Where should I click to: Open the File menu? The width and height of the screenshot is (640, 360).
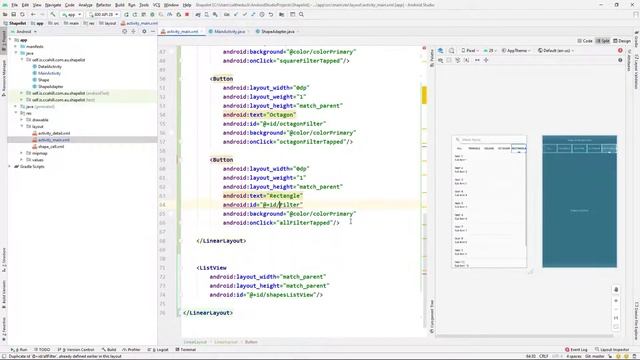point(14,5)
